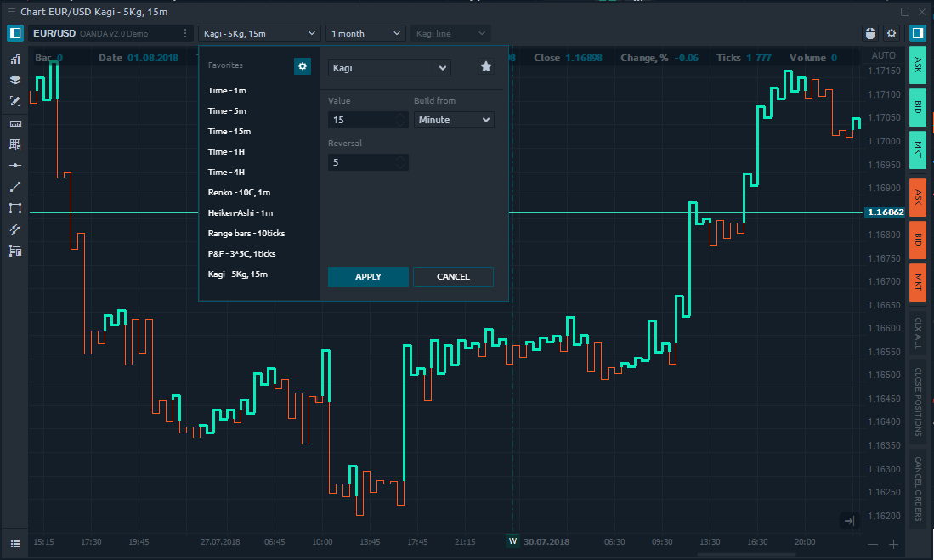Open the 1 month history range dropdown
Viewport: 934px width, 560px height.
tap(365, 33)
